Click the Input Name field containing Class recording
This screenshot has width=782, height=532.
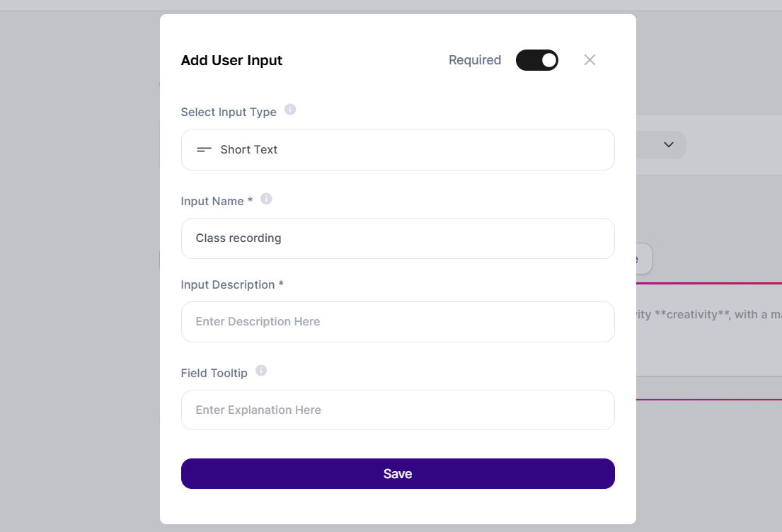398,238
